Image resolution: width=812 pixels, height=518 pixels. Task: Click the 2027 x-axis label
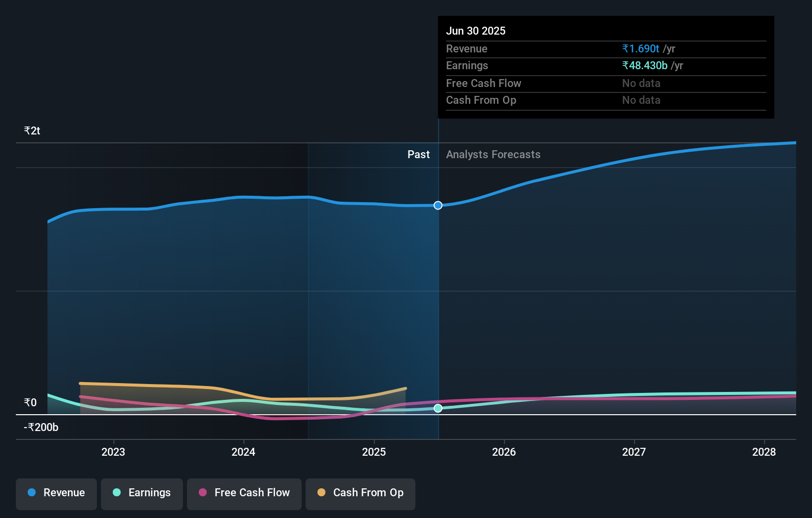(x=634, y=452)
